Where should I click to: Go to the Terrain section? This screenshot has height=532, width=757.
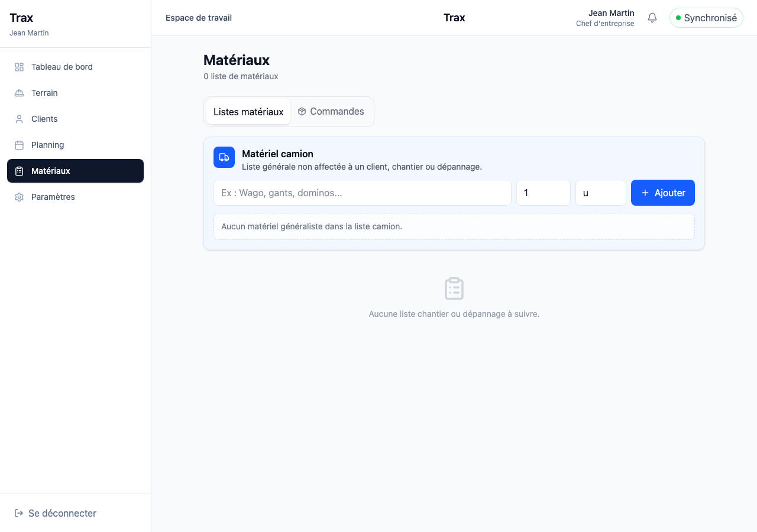pyautogui.click(x=75, y=93)
